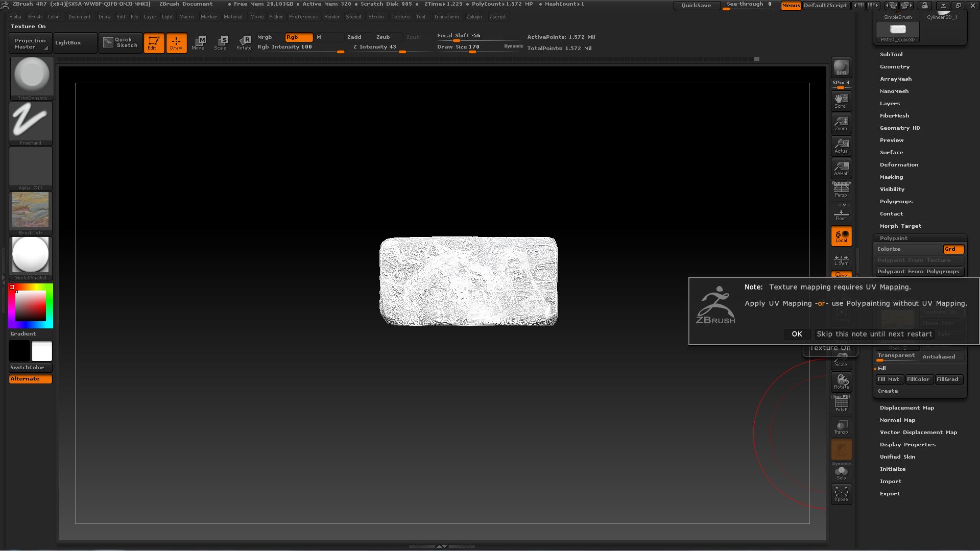Expand the Geometry section
Screen dimensions: 980x551
895,66
